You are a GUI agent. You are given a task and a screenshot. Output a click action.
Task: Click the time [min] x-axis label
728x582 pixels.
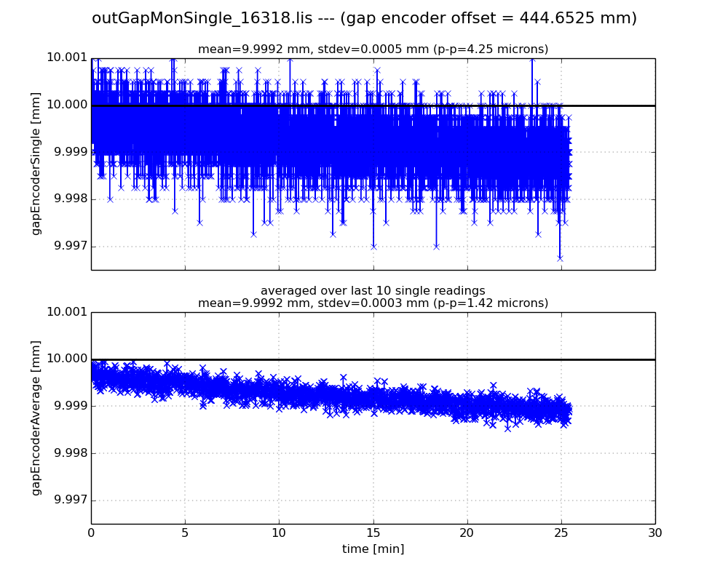click(373, 549)
